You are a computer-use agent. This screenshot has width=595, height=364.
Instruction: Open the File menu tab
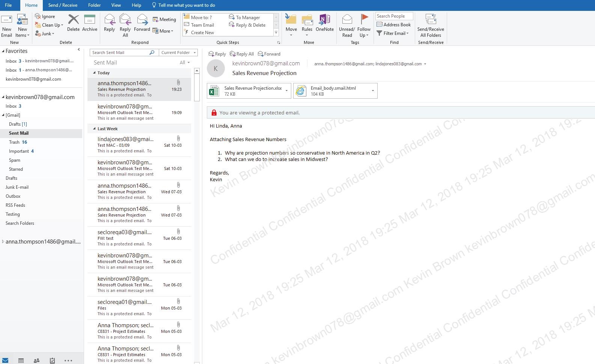8,5
